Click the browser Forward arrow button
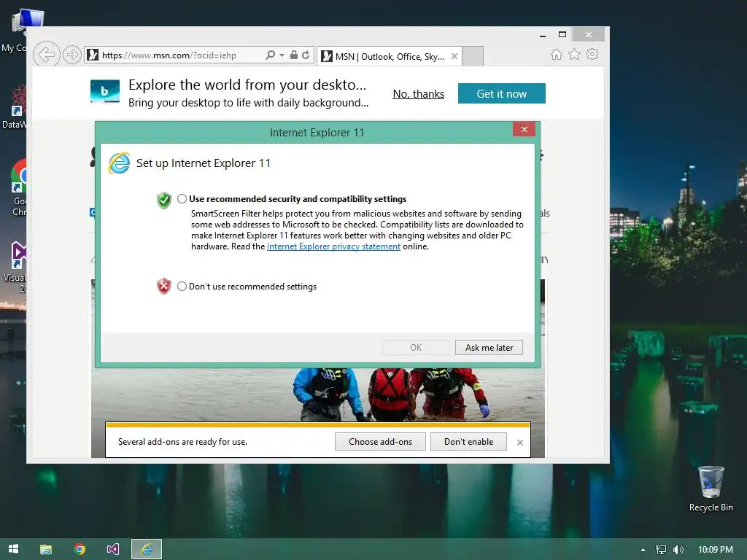This screenshot has height=560, width=747. click(x=72, y=55)
